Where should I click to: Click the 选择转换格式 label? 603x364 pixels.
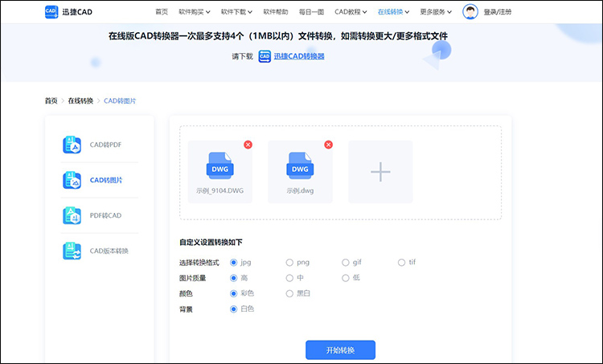199,263
